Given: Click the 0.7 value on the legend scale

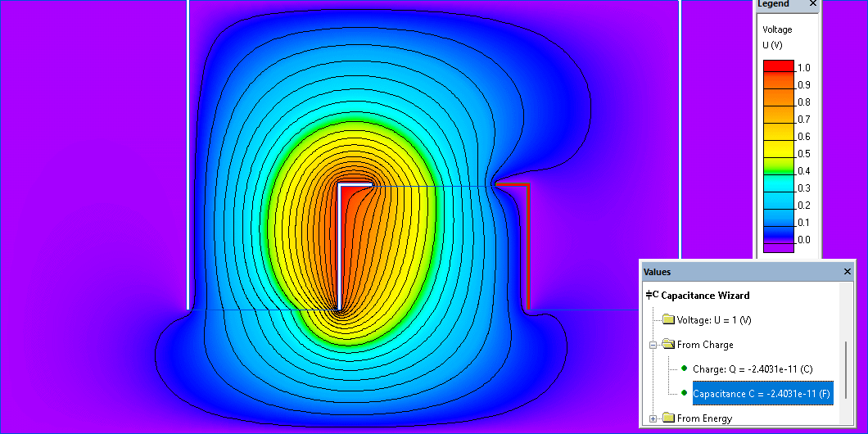Looking at the screenshot, I should pyautogui.click(x=802, y=120).
